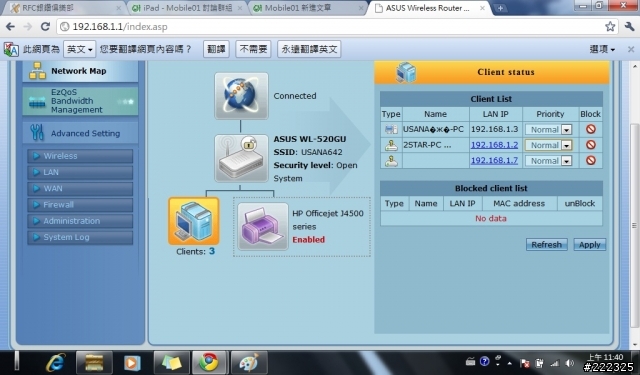Click the Clients count 3

point(212,251)
